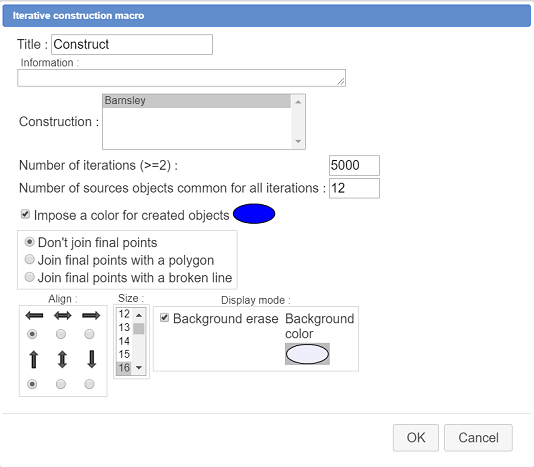534x467 pixels.
Task: Select Barnsley in the Construction list
Action: point(197,101)
